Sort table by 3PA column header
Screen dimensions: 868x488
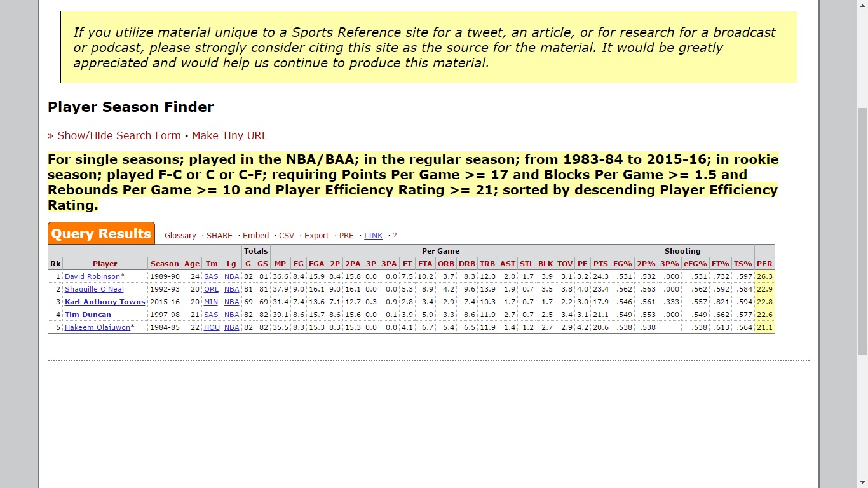click(x=389, y=264)
